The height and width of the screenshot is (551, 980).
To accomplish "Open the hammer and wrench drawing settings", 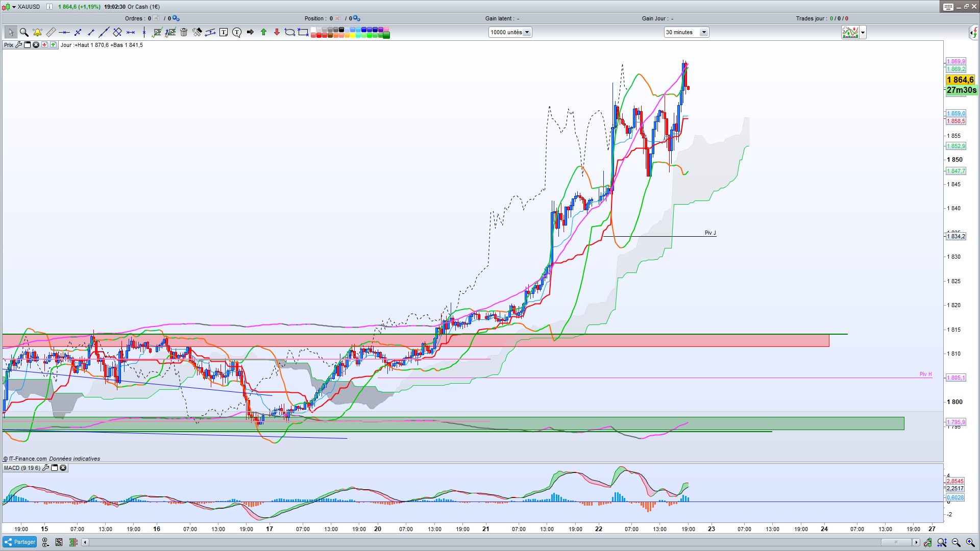I will pyautogui.click(x=197, y=32).
